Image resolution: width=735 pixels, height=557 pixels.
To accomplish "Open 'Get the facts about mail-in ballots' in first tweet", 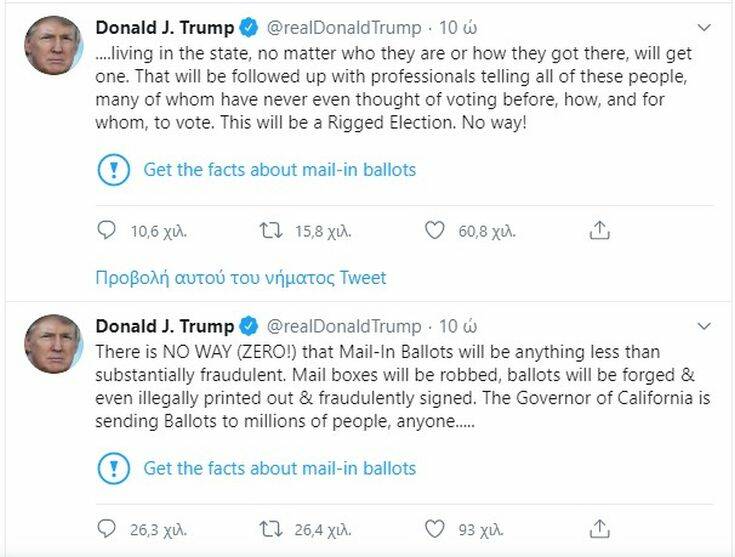I will pyautogui.click(x=279, y=170).
